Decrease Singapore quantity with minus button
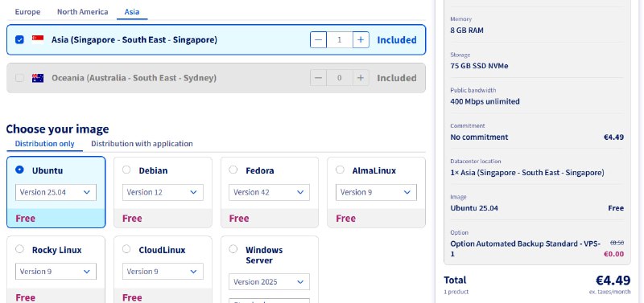644x303 pixels. pyautogui.click(x=318, y=39)
